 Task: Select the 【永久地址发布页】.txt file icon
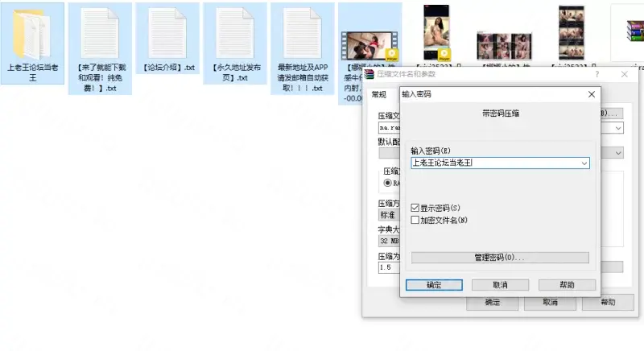(x=235, y=33)
